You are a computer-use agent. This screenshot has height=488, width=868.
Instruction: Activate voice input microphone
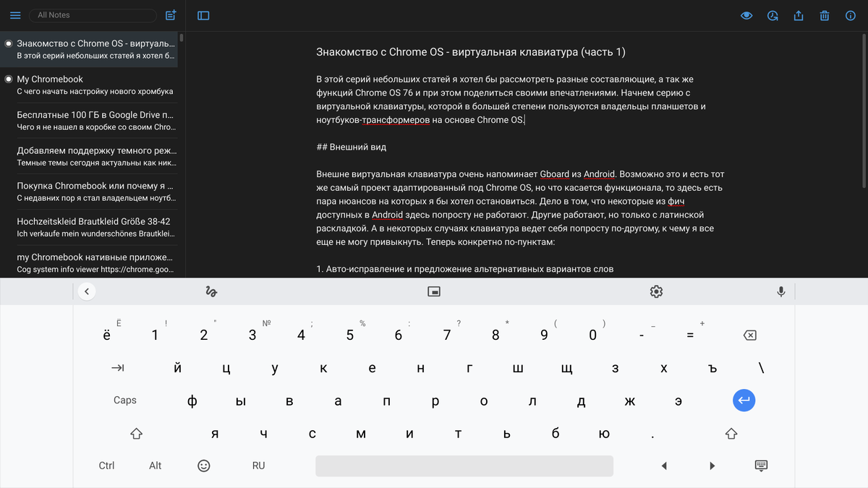coord(781,291)
